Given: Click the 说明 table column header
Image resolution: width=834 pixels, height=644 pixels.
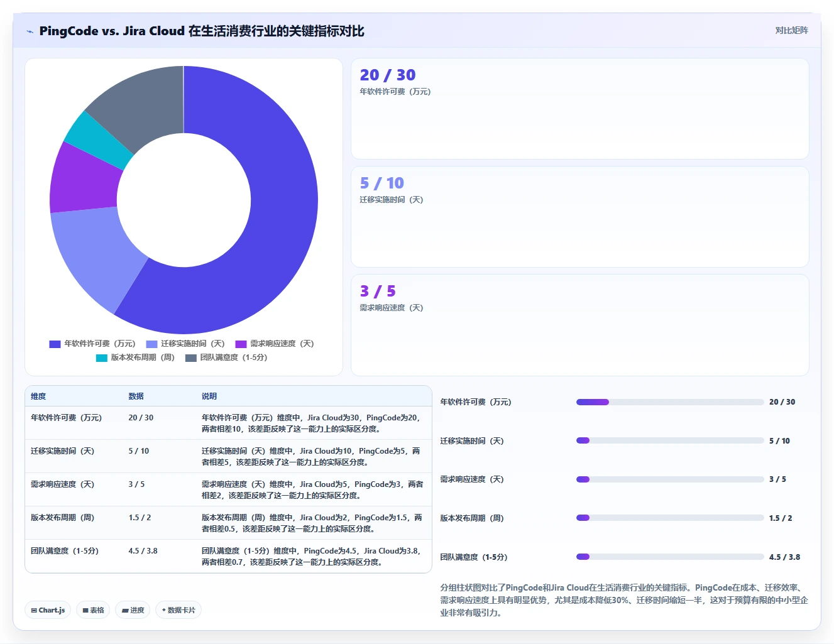Looking at the screenshot, I should 209,396.
